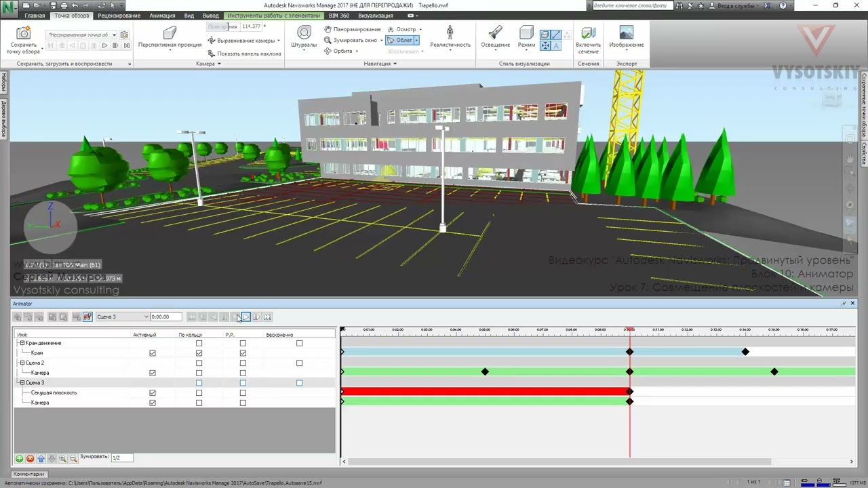
Task: Toggle snapping magnet icon in Animator toolbar
Action: [x=87, y=317]
